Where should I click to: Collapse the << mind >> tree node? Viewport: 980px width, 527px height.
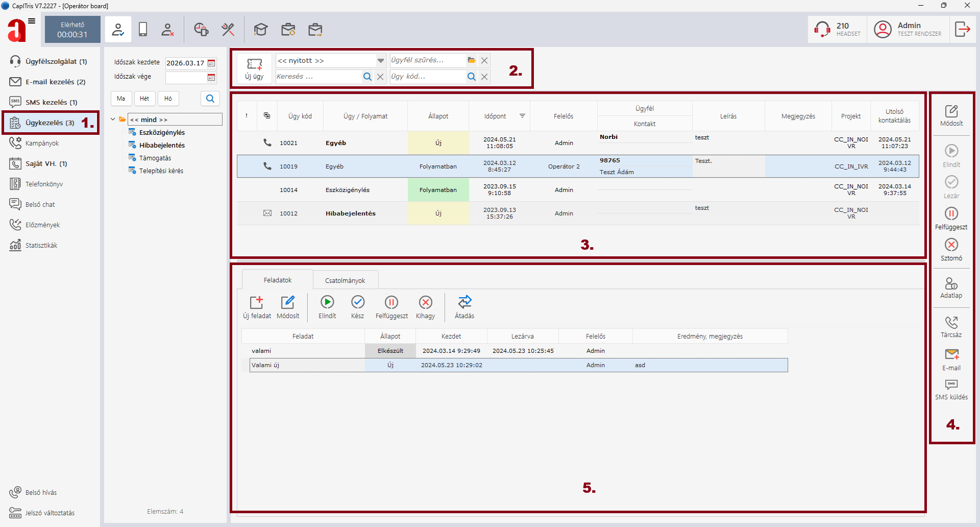point(113,119)
